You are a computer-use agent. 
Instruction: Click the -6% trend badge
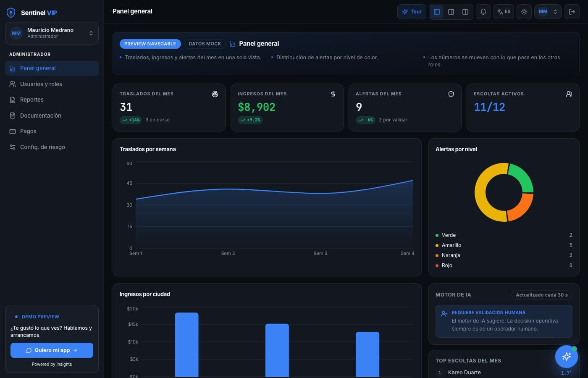point(366,120)
